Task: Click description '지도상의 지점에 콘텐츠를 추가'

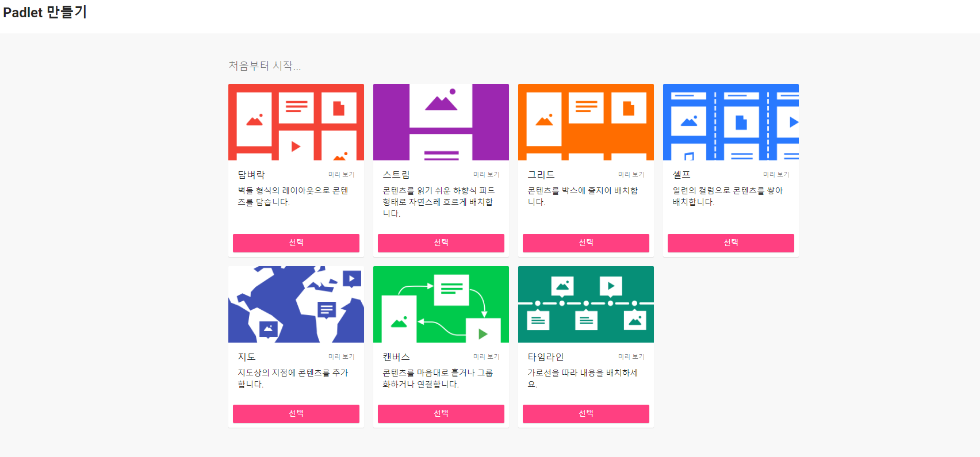Action: 293,372
